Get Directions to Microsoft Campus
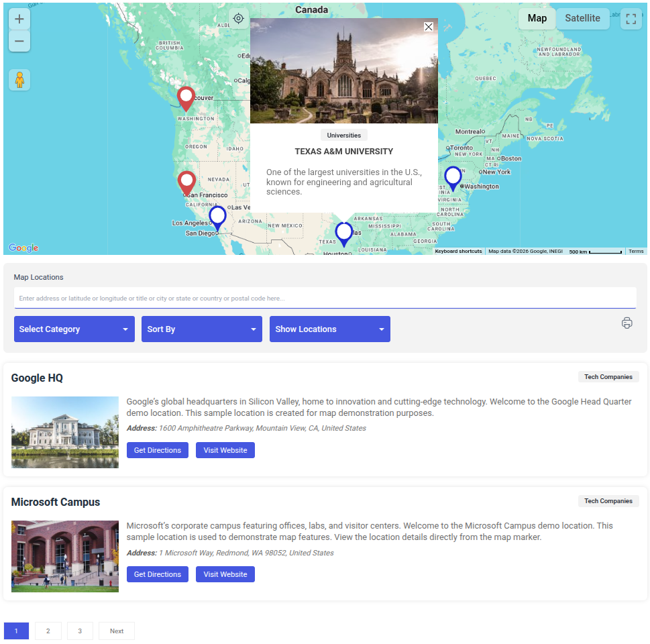 click(158, 574)
